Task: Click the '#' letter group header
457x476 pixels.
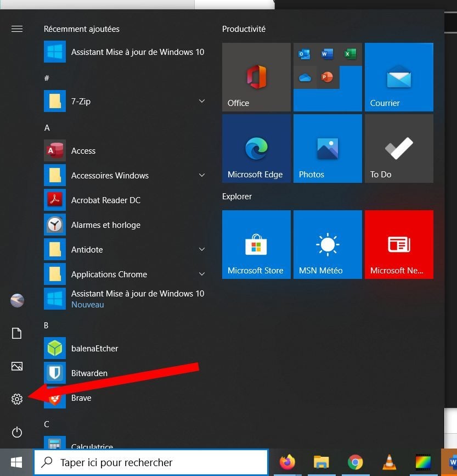Action: pyautogui.click(x=47, y=79)
